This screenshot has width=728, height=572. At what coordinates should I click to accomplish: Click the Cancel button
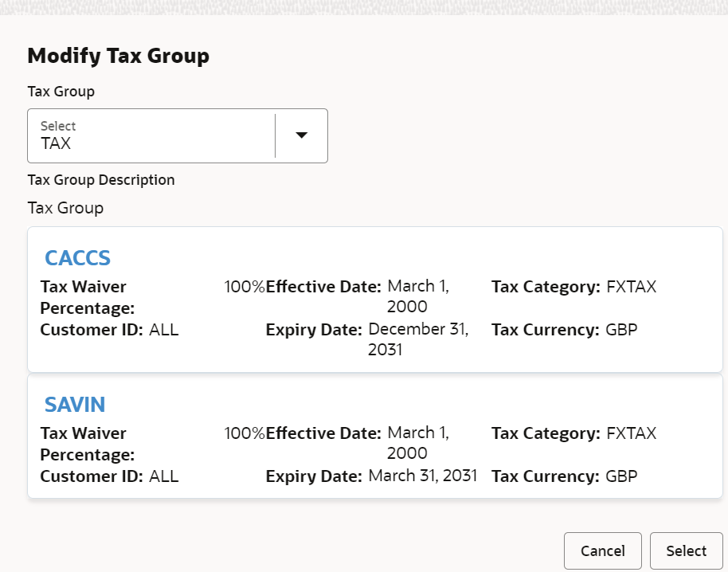[603, 550]
